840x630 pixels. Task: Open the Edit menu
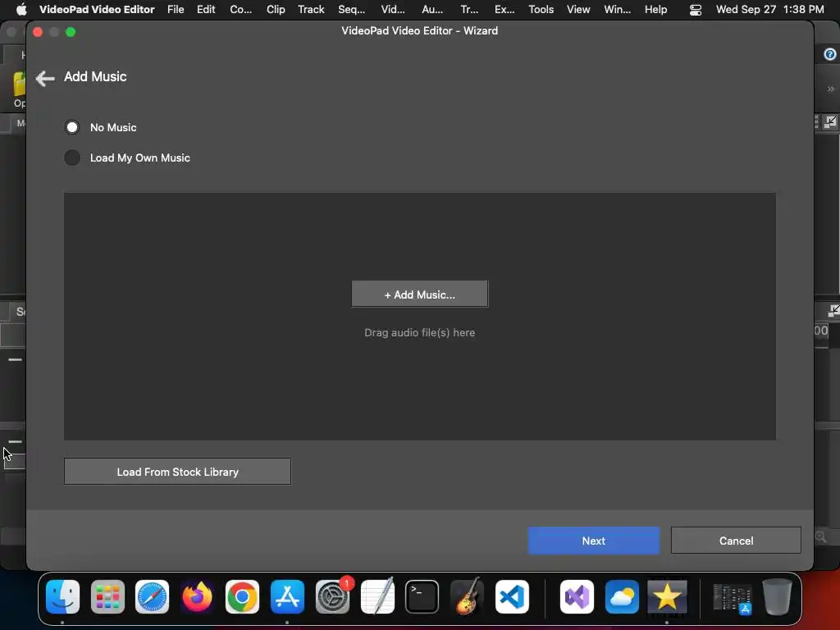206,9
